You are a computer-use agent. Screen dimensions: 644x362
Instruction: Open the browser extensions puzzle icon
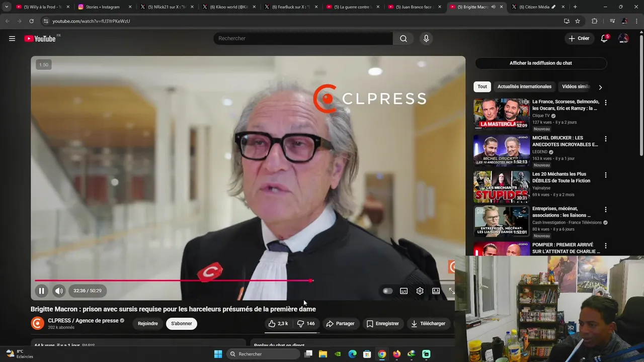[x=595, y=21]
